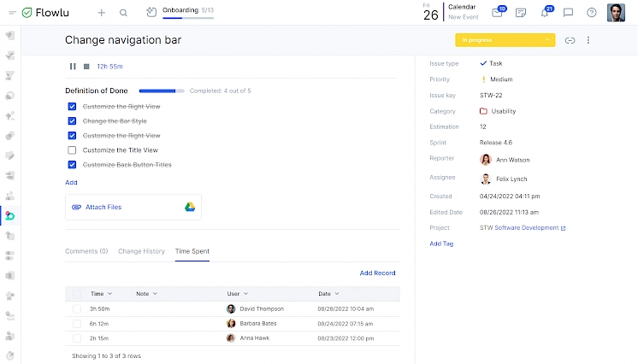Open the three-dot more options menu

point(588,40)
